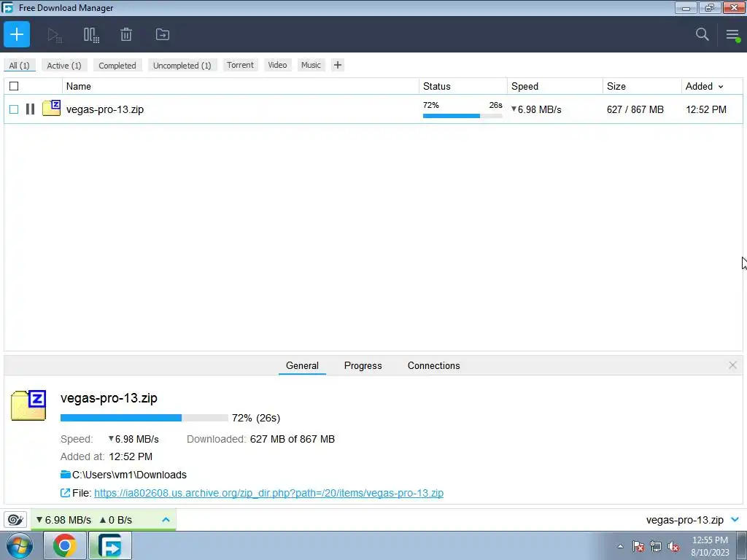The height and width of the screenshot is (560, 747).
Task: Tick the checkbox for vegas-pro-13.zip
Action: click(14, 109)
